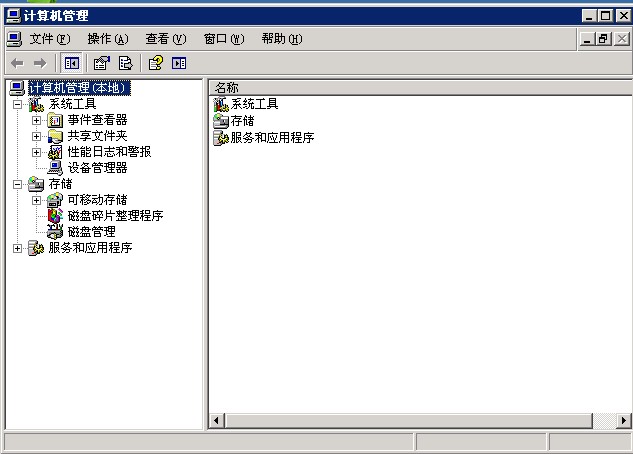The image size is (633, 454).
Task: Open the Properties toolbar icon
Action: (101, 63)
